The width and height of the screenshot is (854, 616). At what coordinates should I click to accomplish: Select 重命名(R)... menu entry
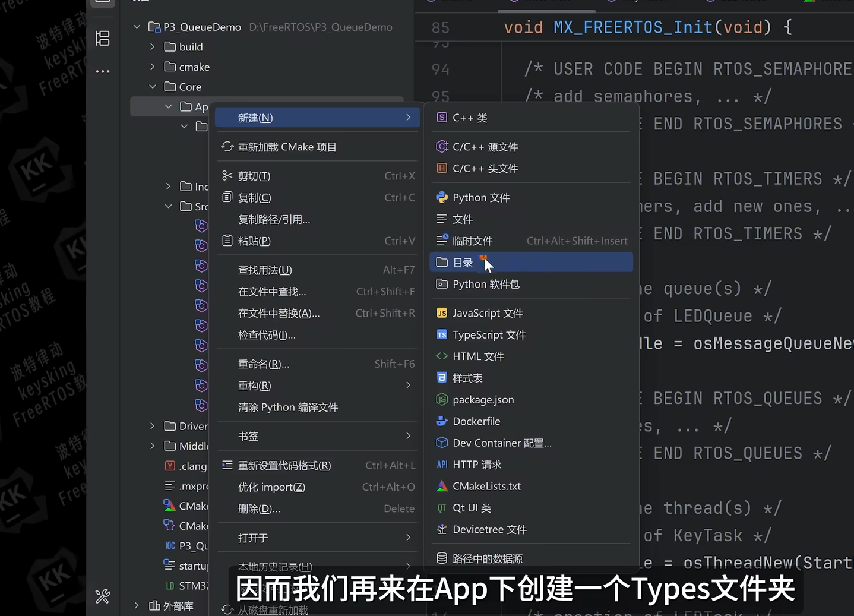[317, 364]
